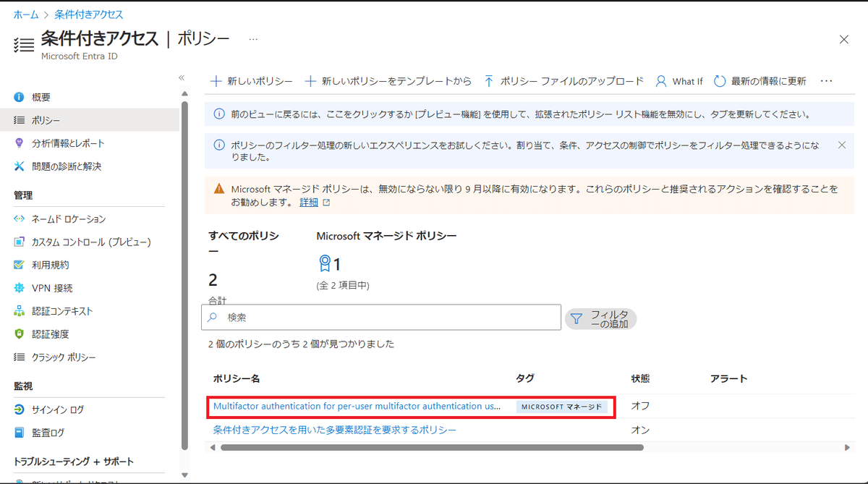This screenshot has height=484, width=868.
Task: Click the ホーム breadcrumb link
Action: pos(26,14)
